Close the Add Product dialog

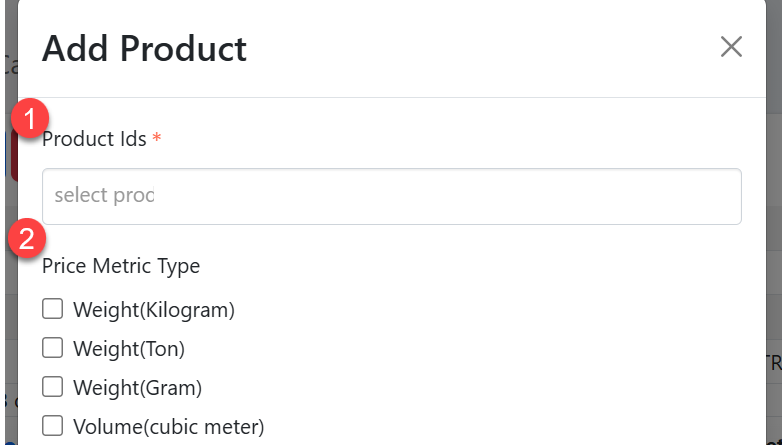click(x=731, y=47)
